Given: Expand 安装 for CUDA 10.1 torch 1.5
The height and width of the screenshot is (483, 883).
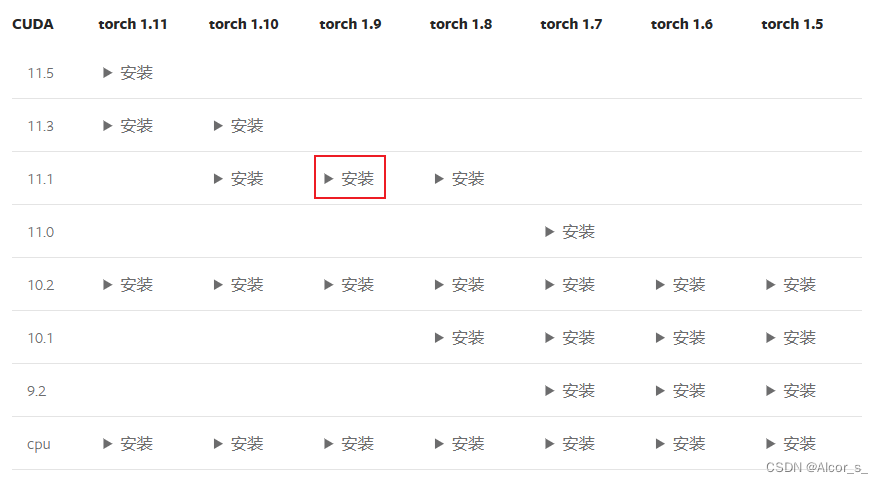Looking at the screenshot, I should [x=791, y=338].
